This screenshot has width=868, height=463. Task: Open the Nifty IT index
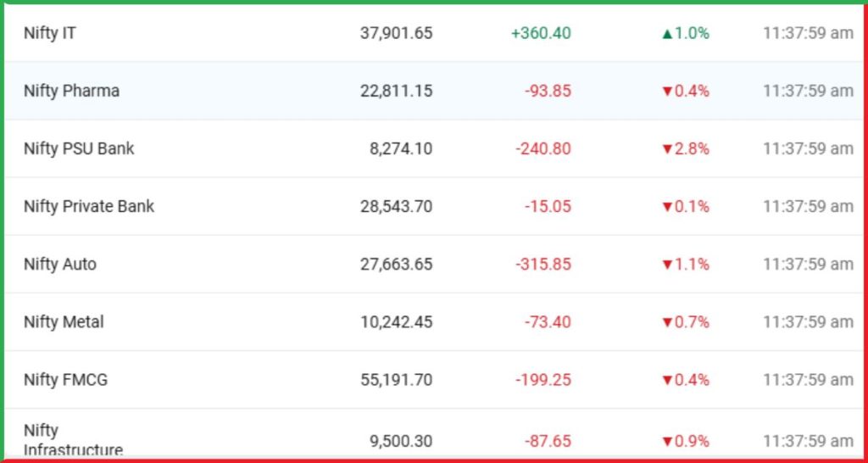pos(50,33)
